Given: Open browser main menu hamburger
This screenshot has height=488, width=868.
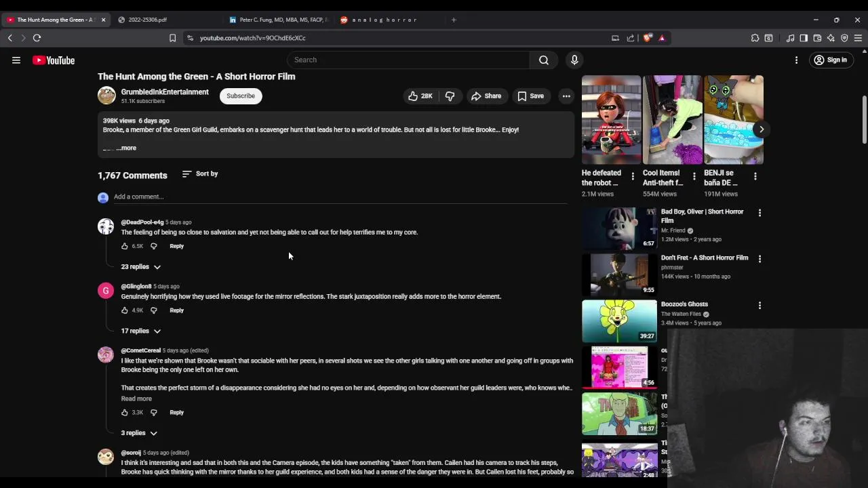Looking at the screenshot, I should coord(859,38).
